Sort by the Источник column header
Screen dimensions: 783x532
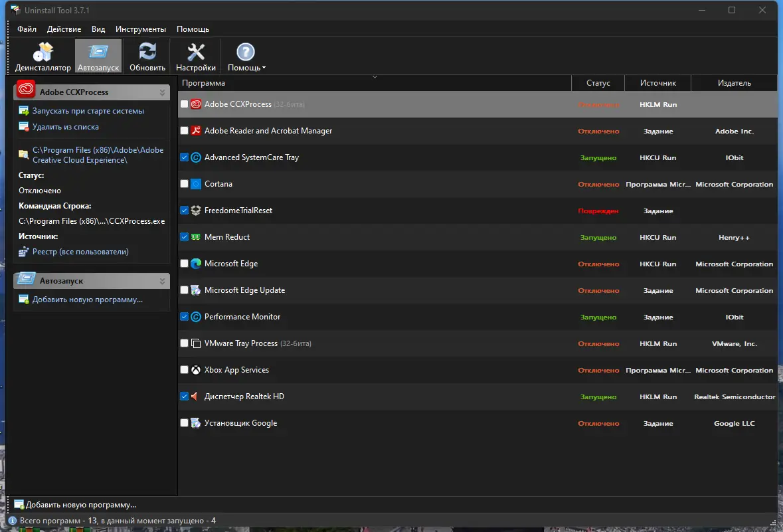click(x=657, y=83)
